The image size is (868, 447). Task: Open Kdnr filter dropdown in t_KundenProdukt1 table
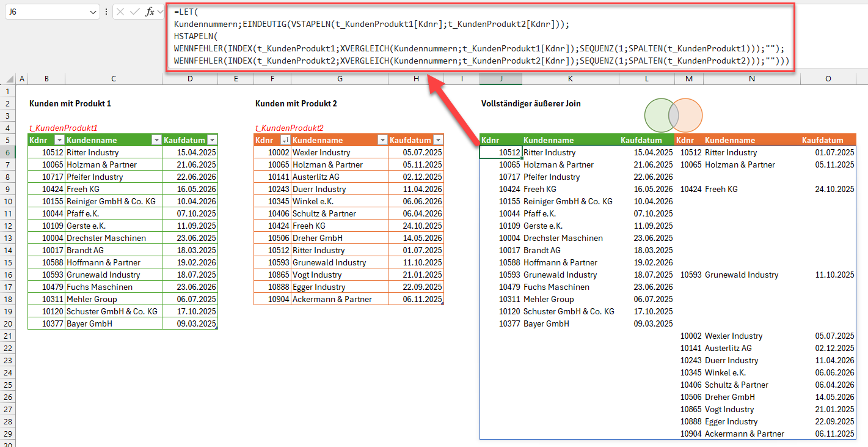pyautogui.click(x=59, y=140)
